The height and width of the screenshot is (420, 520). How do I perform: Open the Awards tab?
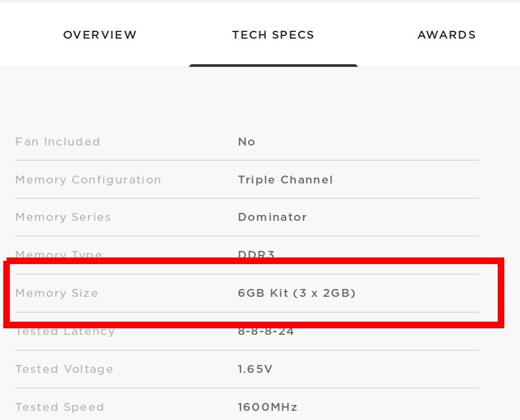[447, 35]
